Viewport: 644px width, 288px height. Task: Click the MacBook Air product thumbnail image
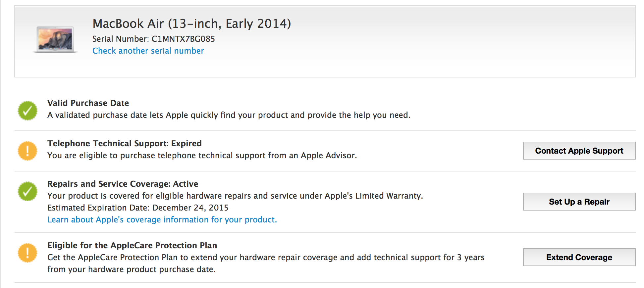click(55, 40)
